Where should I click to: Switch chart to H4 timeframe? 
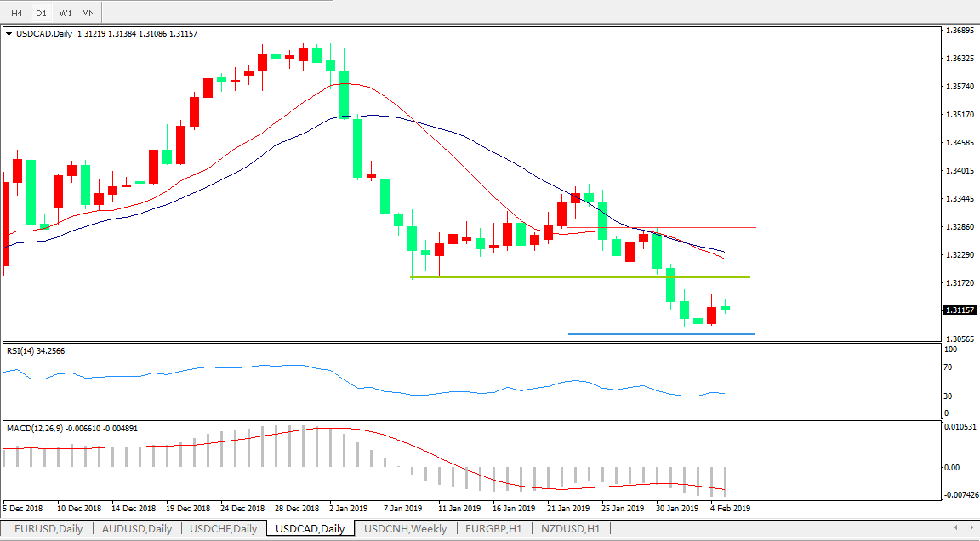click(16, 14)
